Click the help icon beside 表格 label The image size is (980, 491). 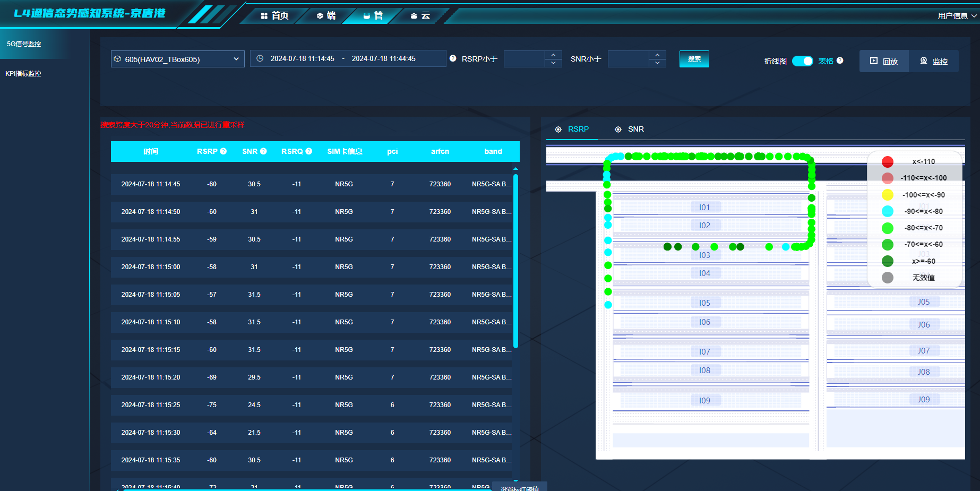(840, 61)
